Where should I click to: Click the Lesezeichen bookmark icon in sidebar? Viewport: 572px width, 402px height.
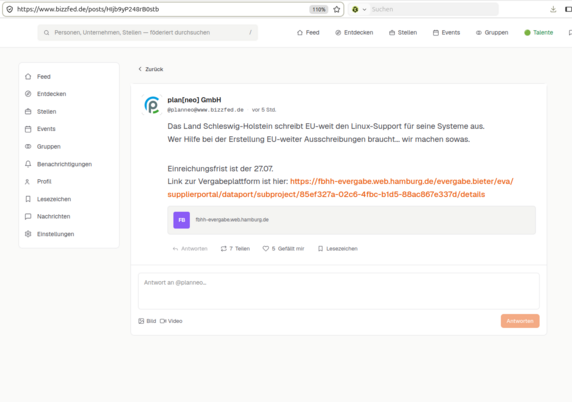tap(28, 199)
